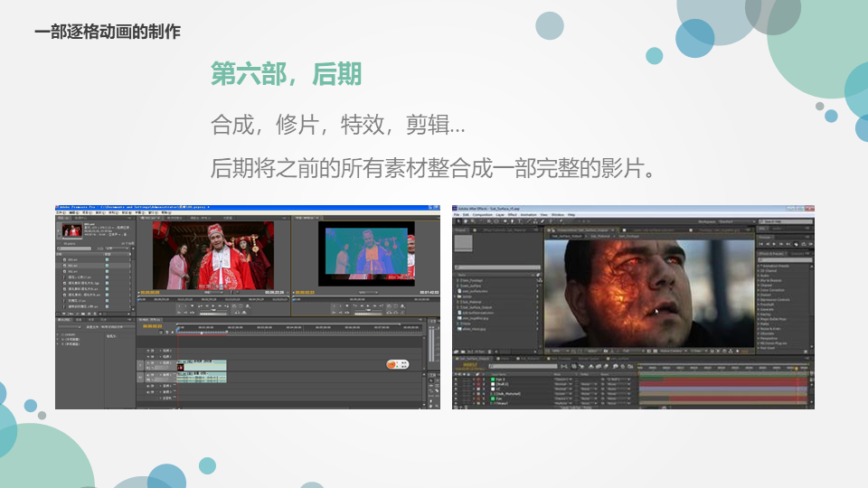Image resolution: width=868 pixels, height=488 pixels.
Task: Select the Pen tool in After Effects
Action: point(512,221)
